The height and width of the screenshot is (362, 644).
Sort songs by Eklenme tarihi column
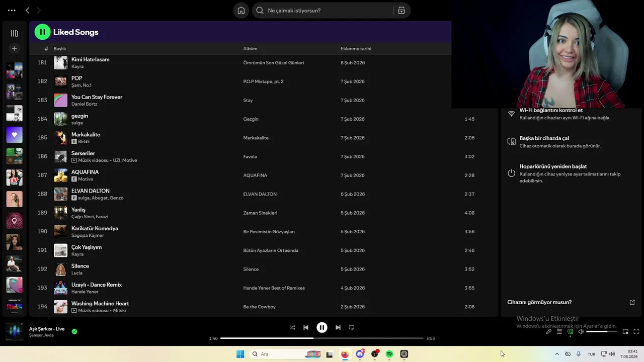point(356,49)
